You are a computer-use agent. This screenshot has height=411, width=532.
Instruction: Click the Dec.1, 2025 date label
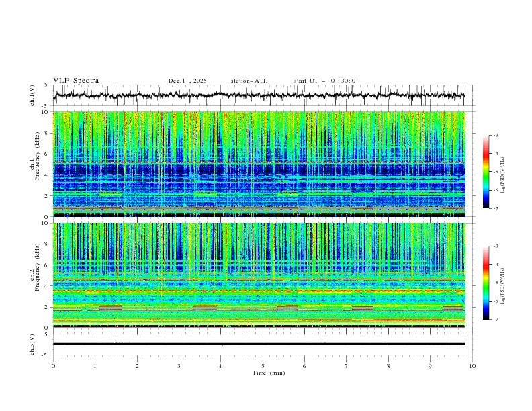(187, 81)
